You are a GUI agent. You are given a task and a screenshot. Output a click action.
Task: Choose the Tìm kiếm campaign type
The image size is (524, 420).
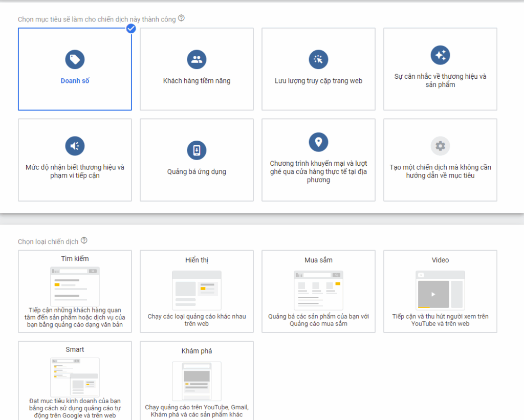75,291
